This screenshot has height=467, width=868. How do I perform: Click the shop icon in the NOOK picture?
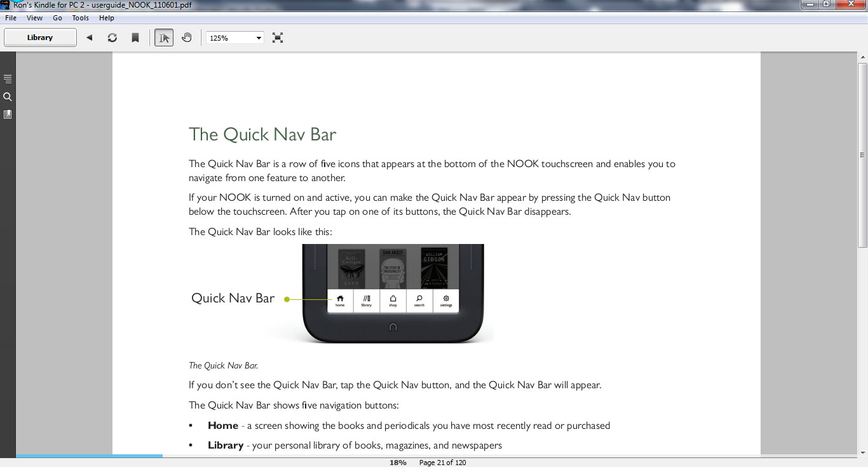[x=393, y=300]
